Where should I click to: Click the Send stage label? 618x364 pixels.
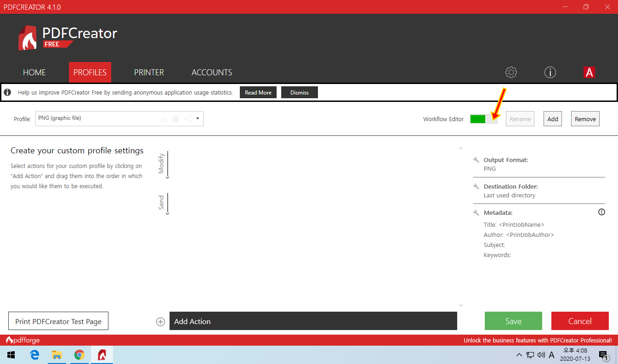[x=161, y=202]
